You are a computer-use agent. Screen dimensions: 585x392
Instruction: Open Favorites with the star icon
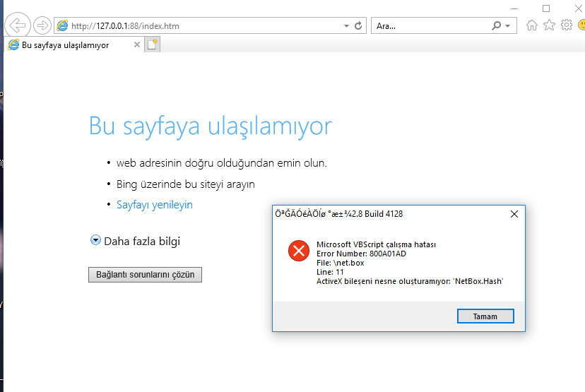(549, 25)
